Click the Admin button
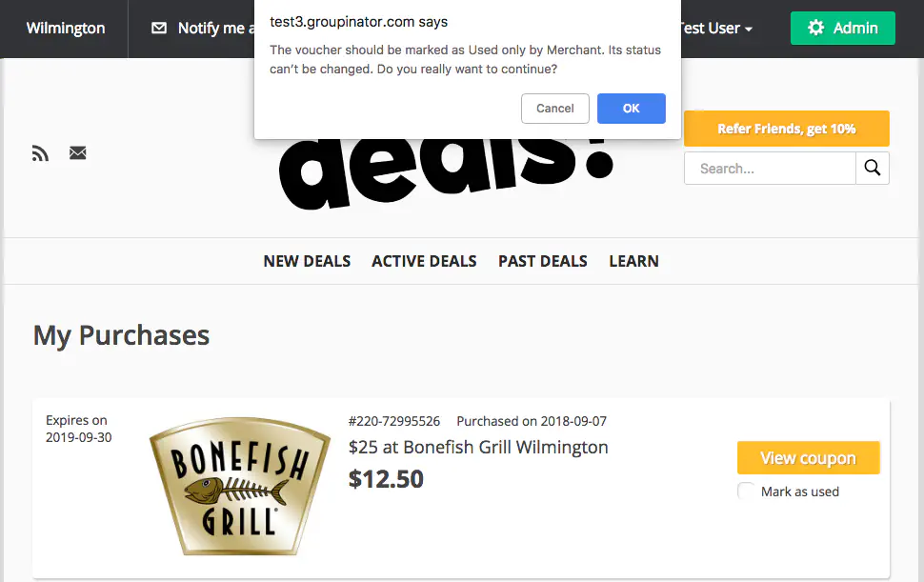This screenshot has width=924, height=582. 842,28
